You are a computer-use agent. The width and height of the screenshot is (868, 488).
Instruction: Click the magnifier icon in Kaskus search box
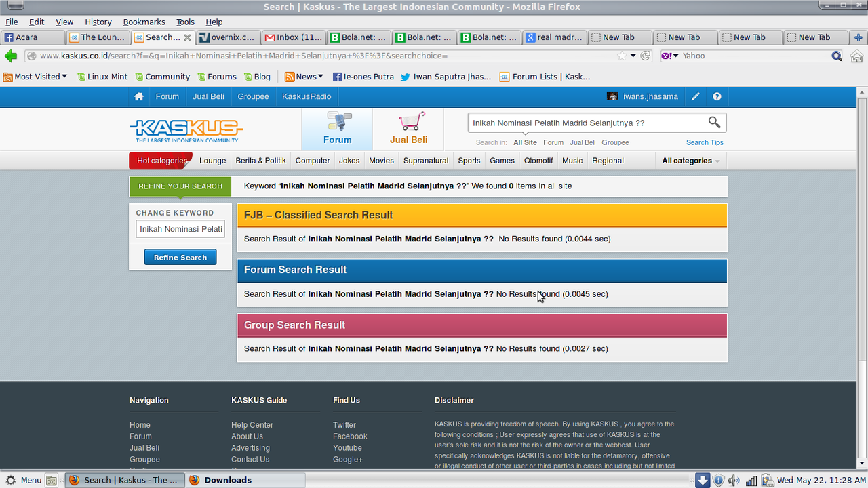click(x=714, y=123)
